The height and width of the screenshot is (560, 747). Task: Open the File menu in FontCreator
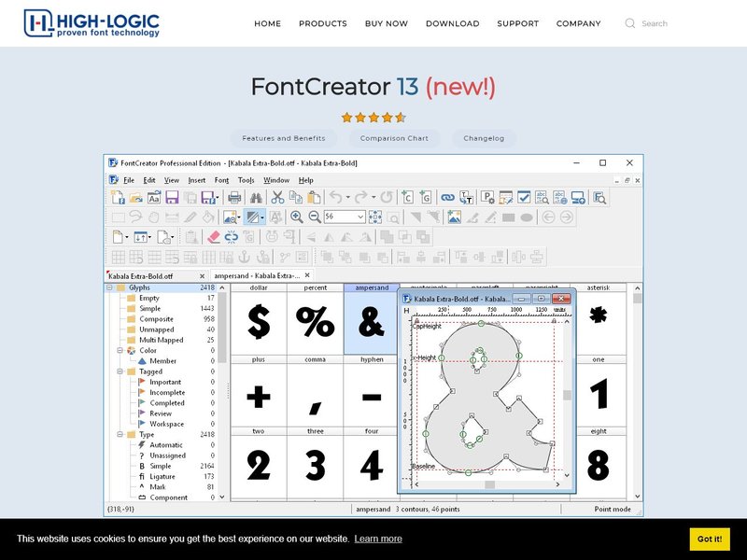pos(129,180)
